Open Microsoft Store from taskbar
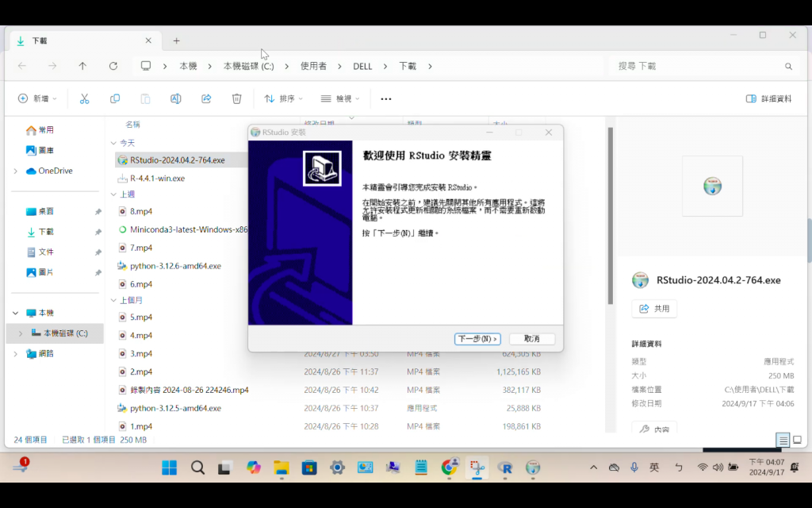Screen dimensions: 812x508 pyautogui.click(x=309, y=468)
